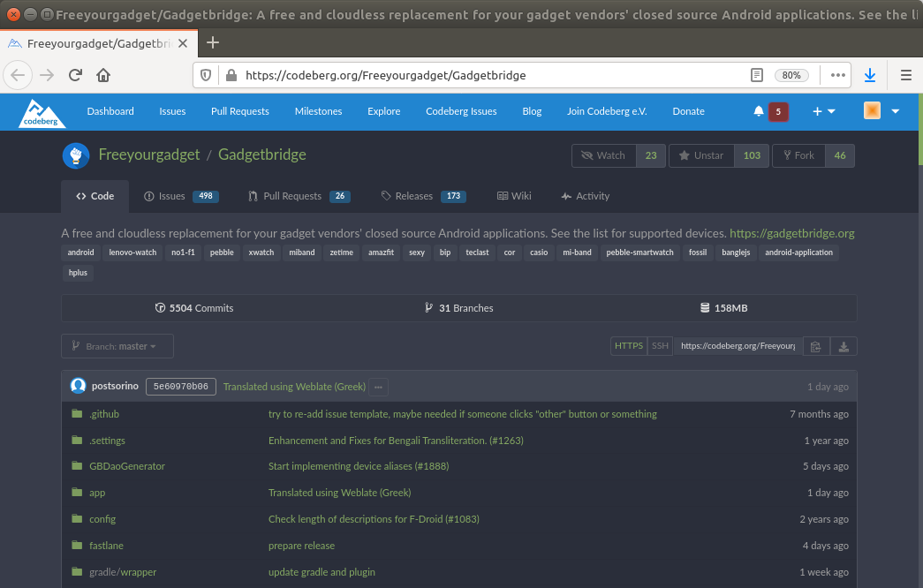923x588 pixels.
Task: Adjust the 80% zoom control in address bar
Action: [791, 75]
